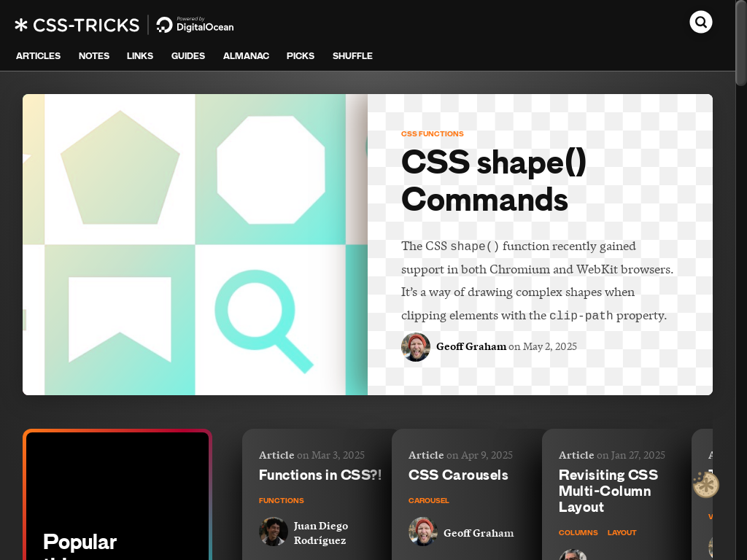Click the Layout tag
Image resolution: width=747 pixels, height=560 pixels.
tap(622, 532)
